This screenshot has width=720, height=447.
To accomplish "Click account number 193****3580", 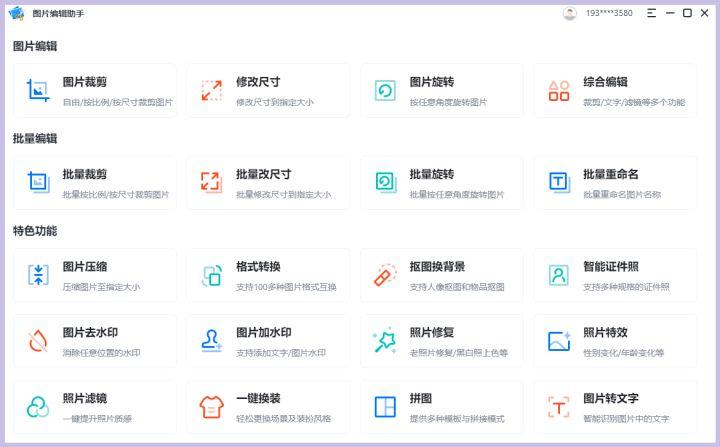I will pyautogui.click(x=609, y=13).
